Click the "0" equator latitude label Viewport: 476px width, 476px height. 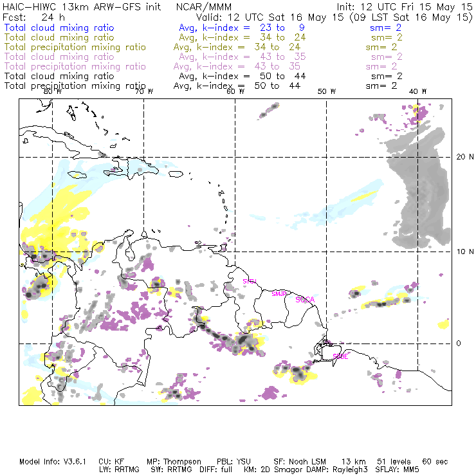pyautogui.click(x=459, y=343)
